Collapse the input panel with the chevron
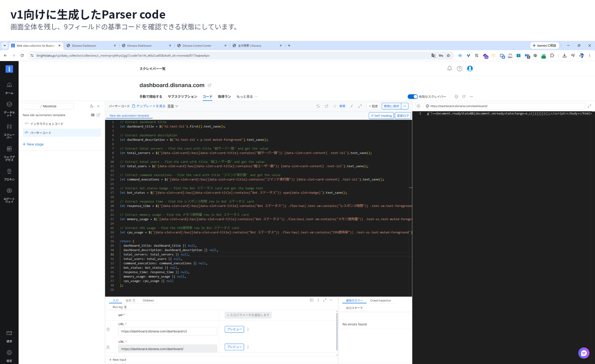 click(331, 300)
